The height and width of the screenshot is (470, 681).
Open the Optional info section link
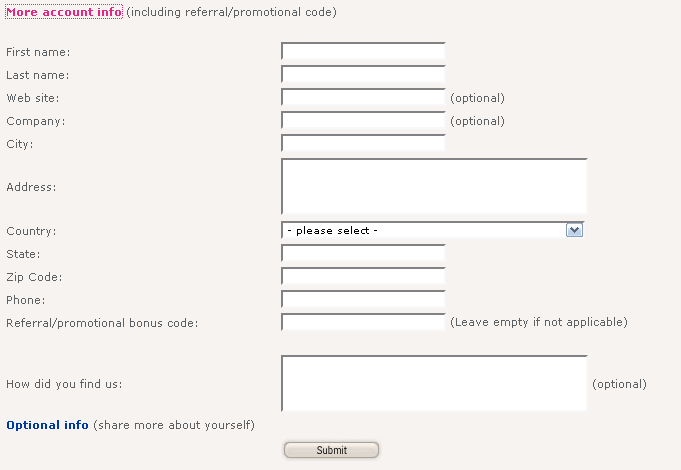click(x=47, y=425)
